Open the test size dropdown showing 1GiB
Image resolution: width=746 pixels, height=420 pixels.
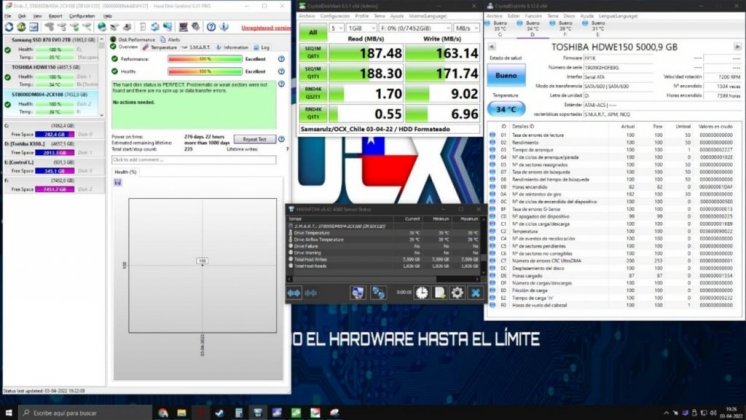[x=361, y=29]
